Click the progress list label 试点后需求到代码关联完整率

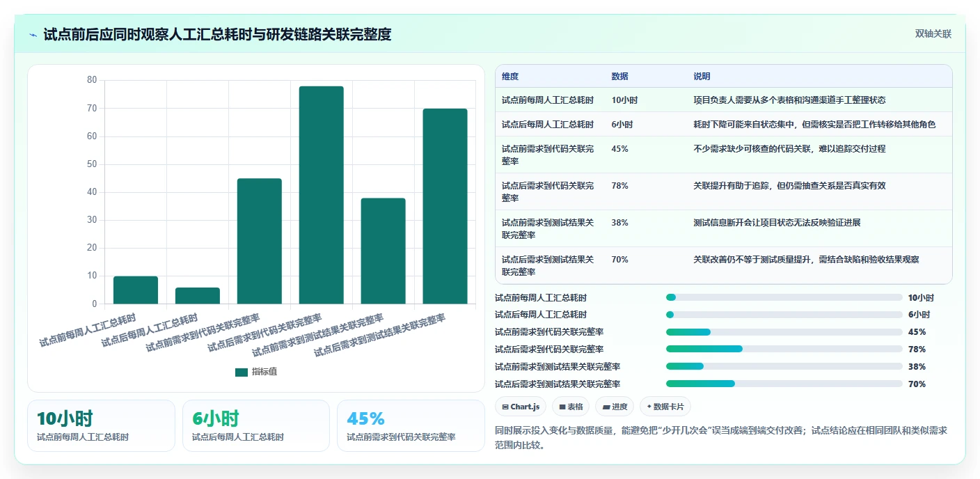(549, 350)
